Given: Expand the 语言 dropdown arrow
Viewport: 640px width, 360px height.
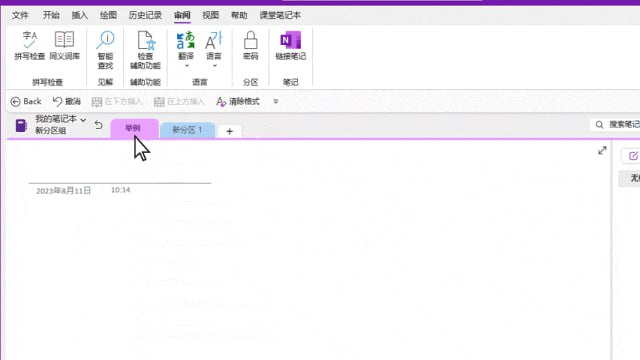Looking at the screenshot, I should tap(215, 66).
